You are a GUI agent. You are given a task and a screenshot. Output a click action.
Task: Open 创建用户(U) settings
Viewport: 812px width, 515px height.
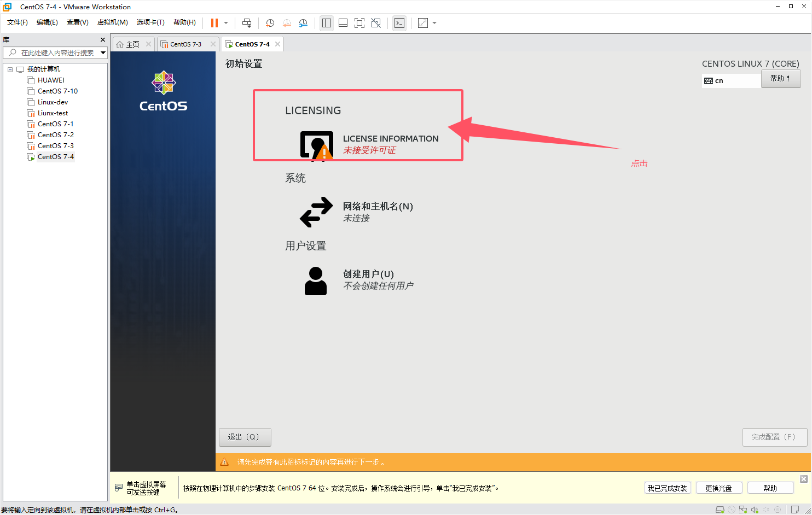pos(368,274)
